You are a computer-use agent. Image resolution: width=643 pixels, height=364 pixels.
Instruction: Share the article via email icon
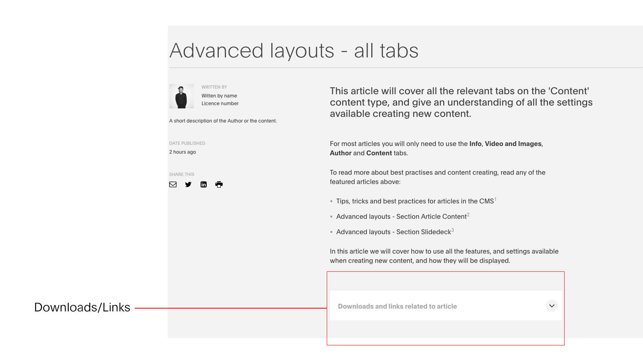coord(173,184)
